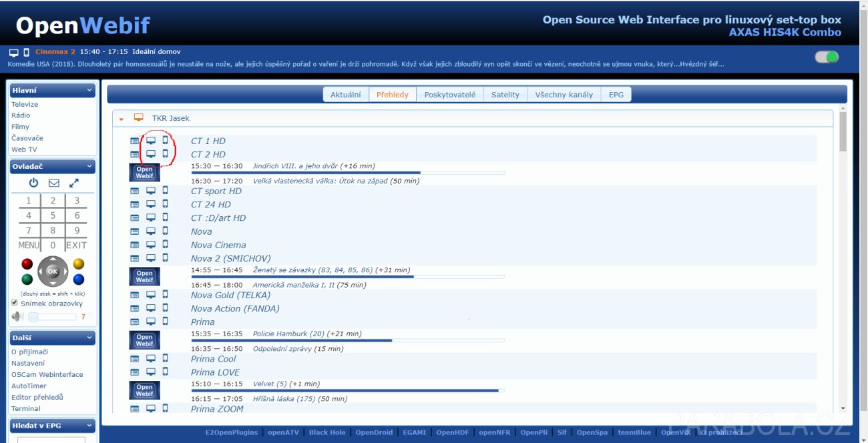Image resolution: width=868 pixels, height=443 pixels.
Task: Toggle the Snímek obrazovky checkbox
Action: pos(15,303)
